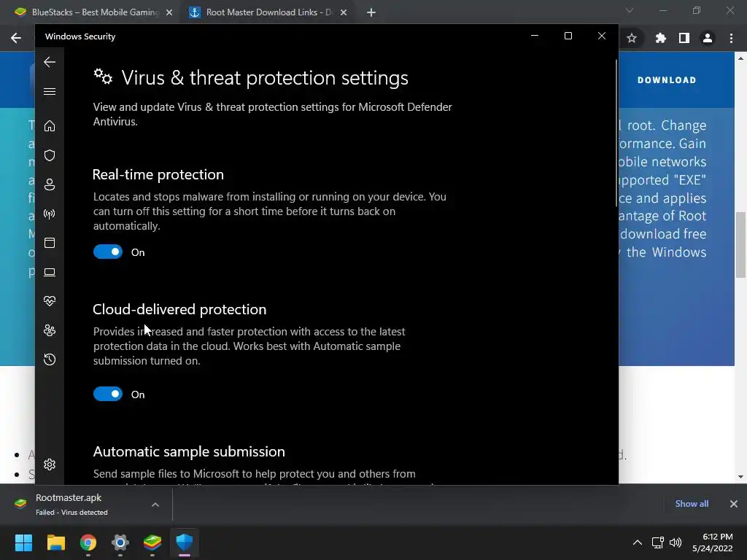Open BlueStacks from taskbar
747x560 pixels.
(x=152, y=542)
